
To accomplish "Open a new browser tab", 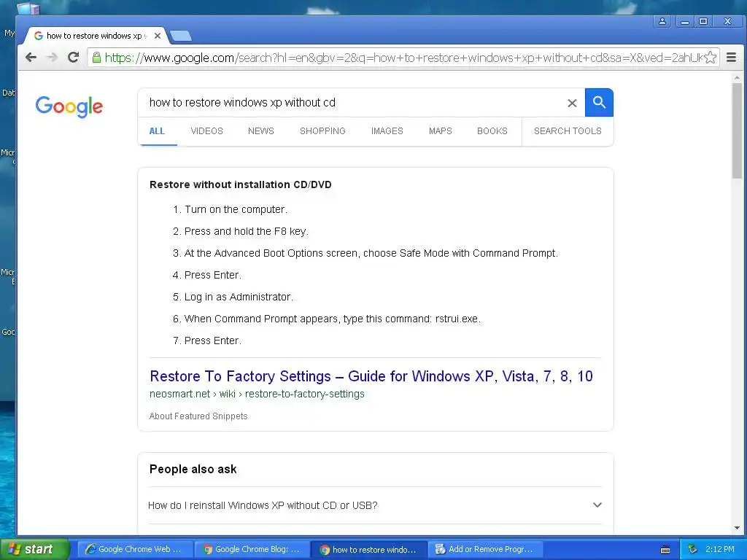I will [181, 36].
